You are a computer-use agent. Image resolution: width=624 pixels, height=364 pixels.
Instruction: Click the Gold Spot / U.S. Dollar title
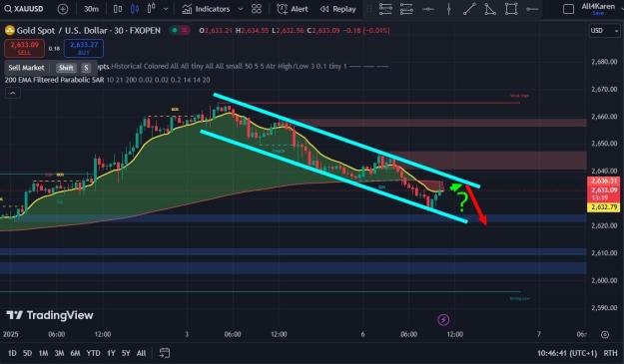(88, 31)
